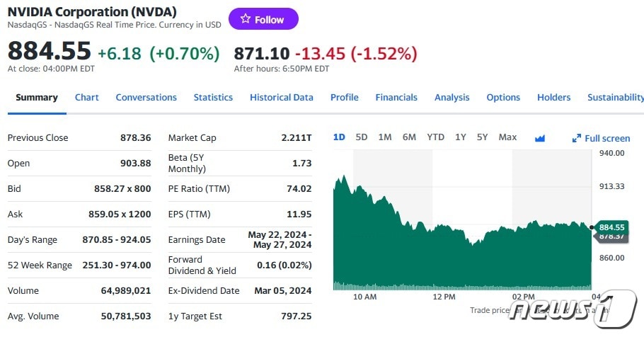Open the Historical Data tab

click(282, 98)
